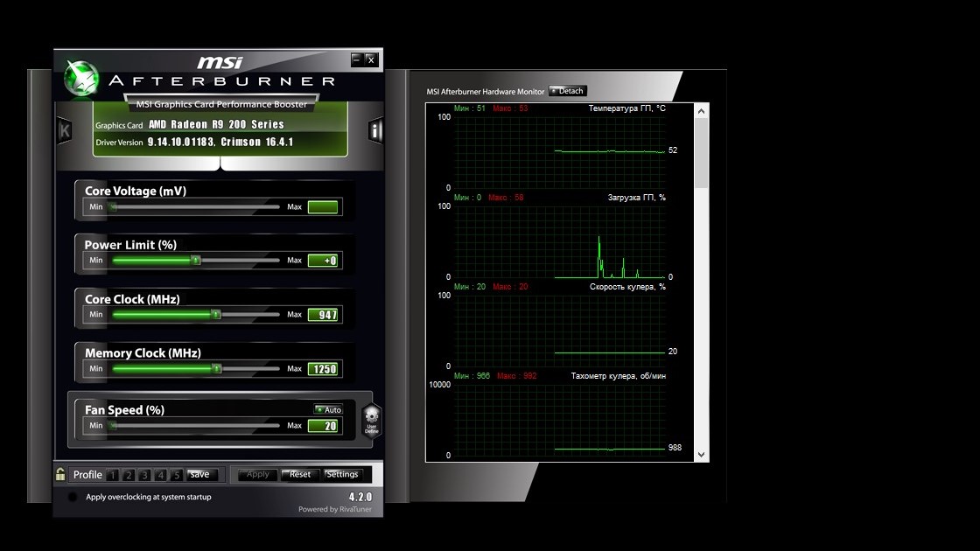This screenshot has width=980, height=551.
Task: Close the Afterburner window
Action: tap(371, 59)
